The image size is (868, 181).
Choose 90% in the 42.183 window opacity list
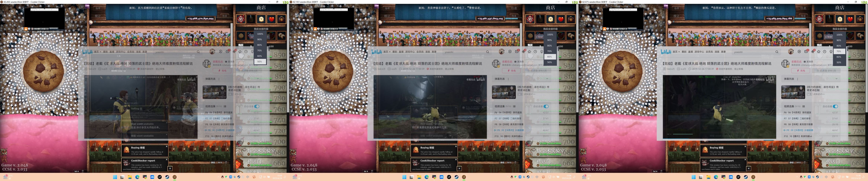(550, 40)
